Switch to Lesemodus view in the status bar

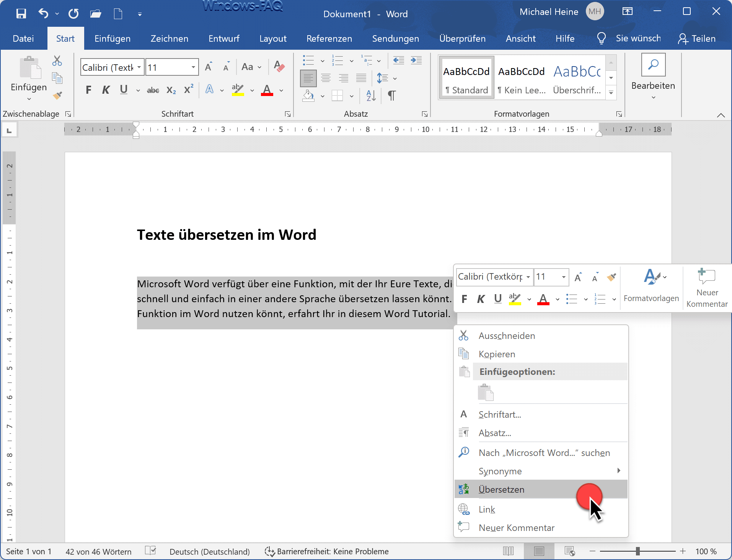508,551
